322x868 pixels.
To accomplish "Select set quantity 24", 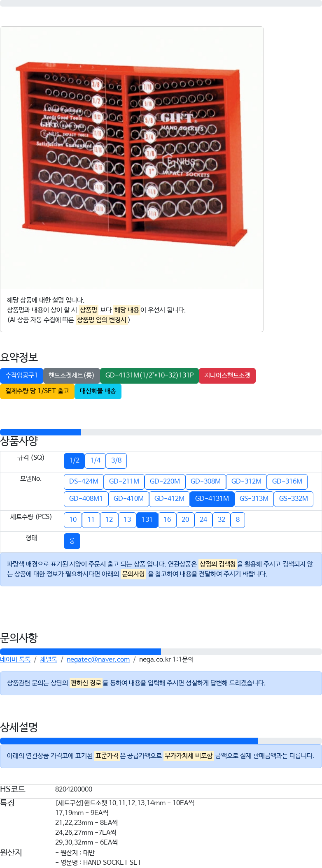I will tap(203, 520).
